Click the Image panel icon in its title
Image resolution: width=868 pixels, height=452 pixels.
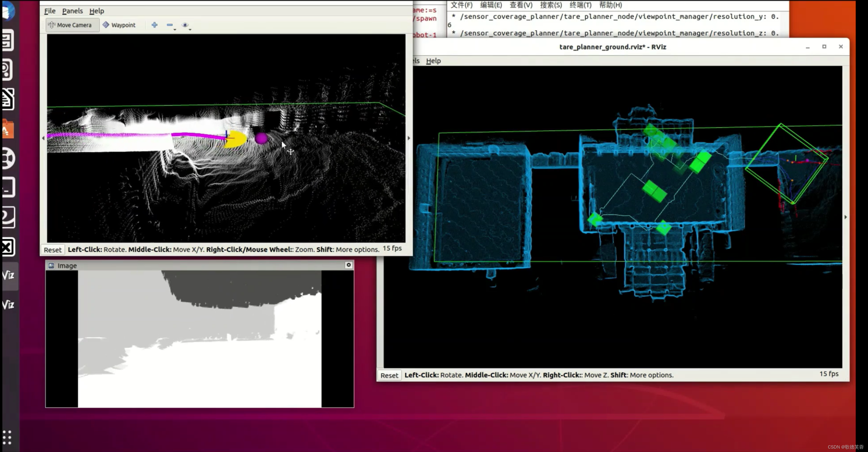click(51, 266)
